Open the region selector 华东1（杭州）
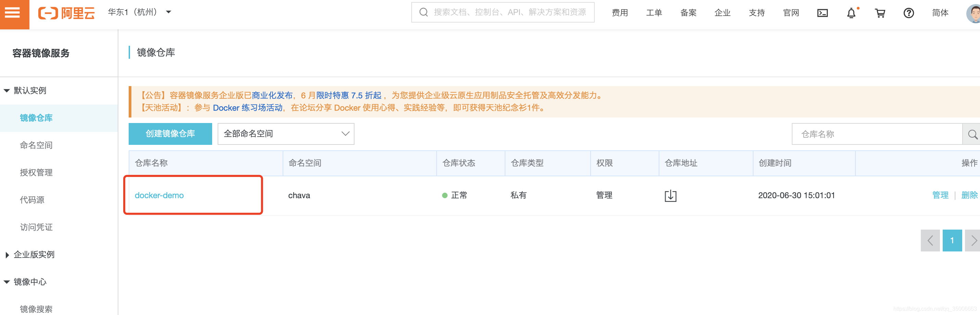Image resolution: width=980 pixels, height=315 pixels. pyautogui.click(x=139, y=12)
